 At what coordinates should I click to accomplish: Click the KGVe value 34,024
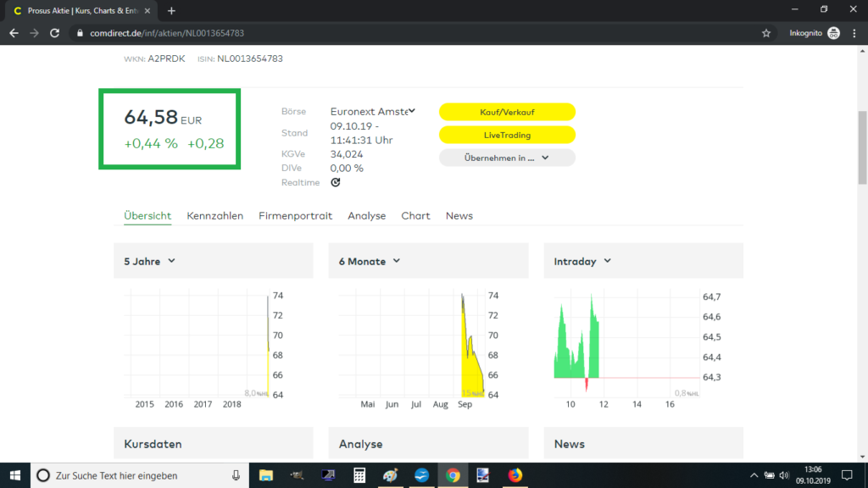(x=347, y=154)
